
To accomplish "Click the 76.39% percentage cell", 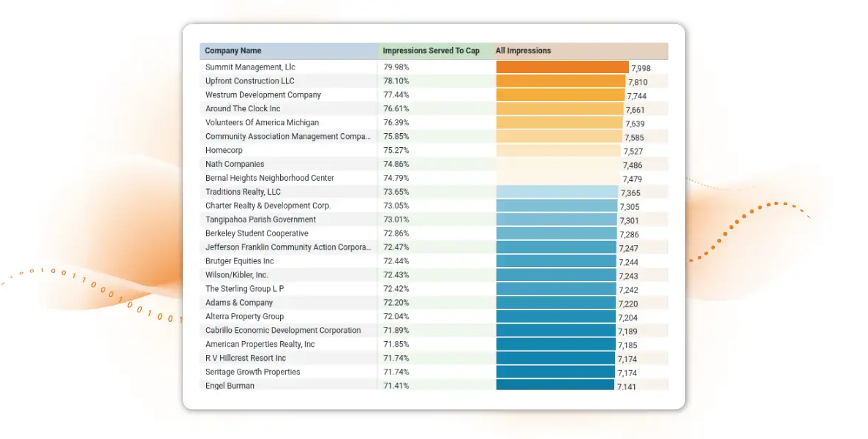I will 396,122.
